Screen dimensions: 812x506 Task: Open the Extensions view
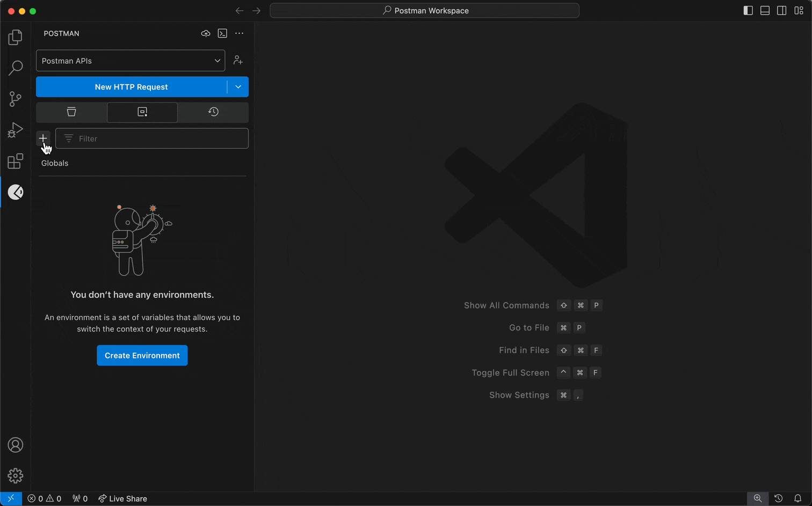(16, 160)
